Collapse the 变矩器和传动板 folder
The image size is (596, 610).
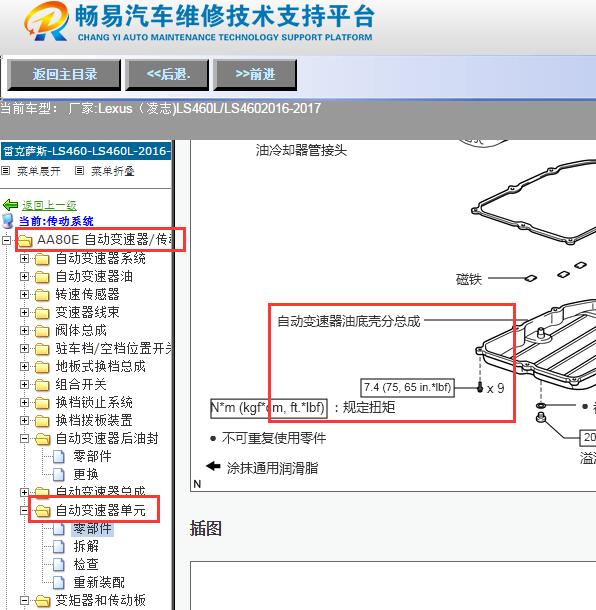coord(24,600)
